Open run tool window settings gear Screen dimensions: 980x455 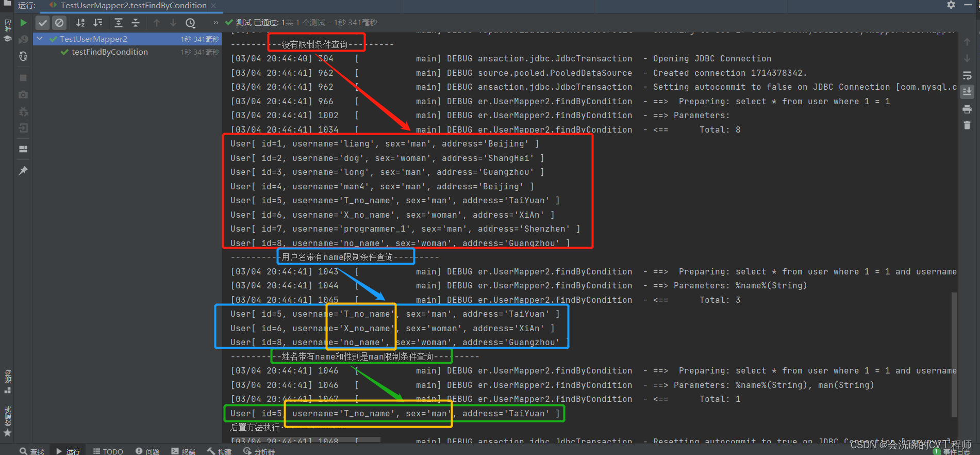[951, 5]
